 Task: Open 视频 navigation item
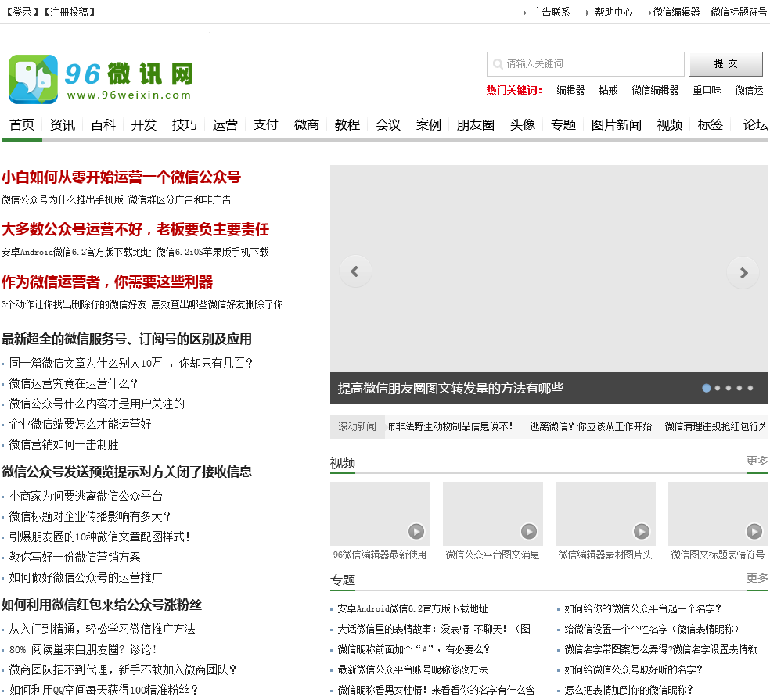tap(670, 125)
